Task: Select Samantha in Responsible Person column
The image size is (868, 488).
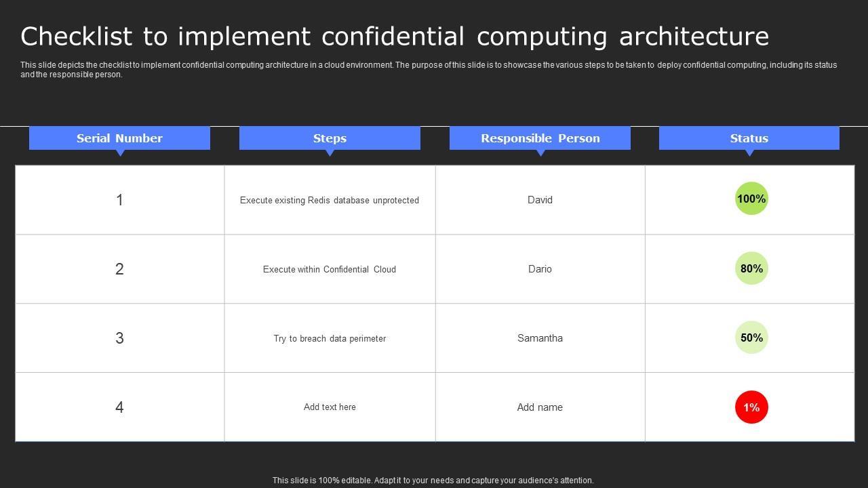Action: (540, 338)
